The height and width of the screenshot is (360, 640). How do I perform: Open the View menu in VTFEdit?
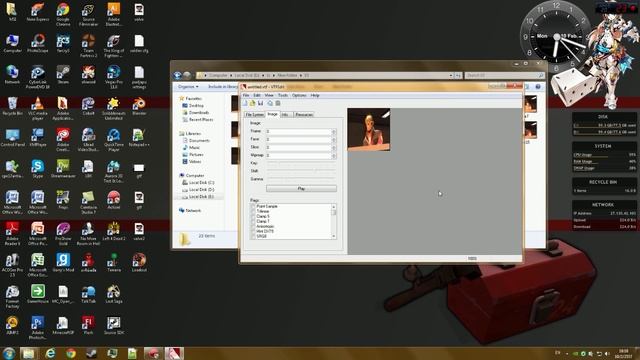pyautogui.click(x=269, y=96)
